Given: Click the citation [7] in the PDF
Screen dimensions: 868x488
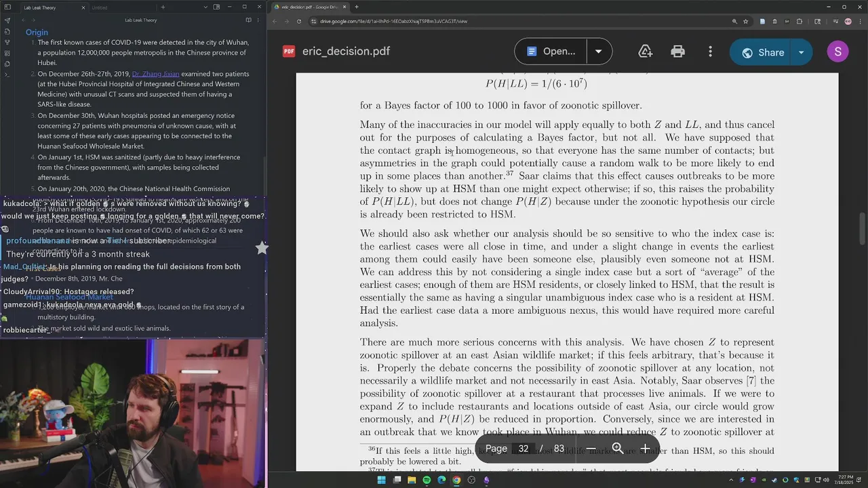Looking at the screenshot, I should (751, 381).
